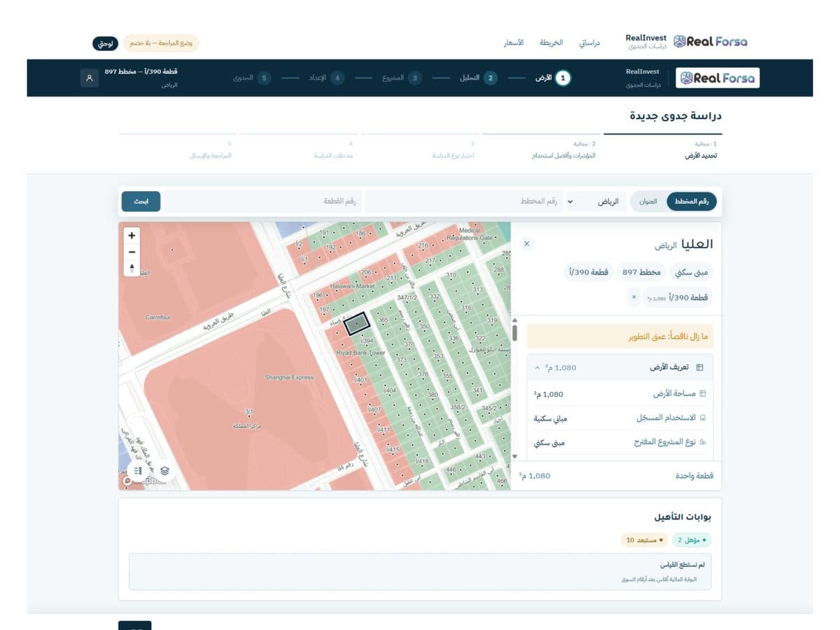
Task: Reset map bearing with the compass arrow
Action: tap(132, 268)
